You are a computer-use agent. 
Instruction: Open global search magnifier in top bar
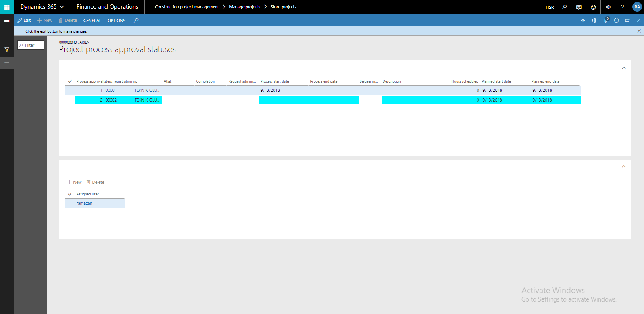tap(564, 7)
